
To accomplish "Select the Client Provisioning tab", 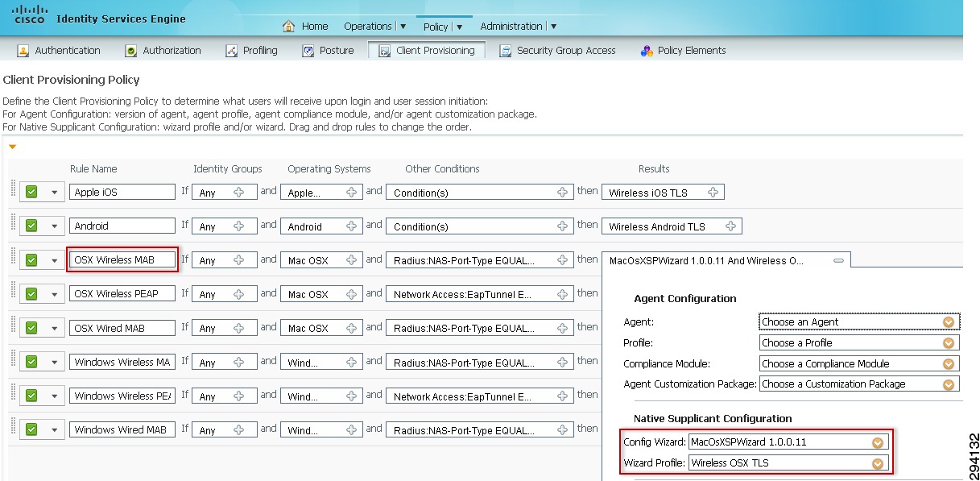I will (x=427, y=50).
